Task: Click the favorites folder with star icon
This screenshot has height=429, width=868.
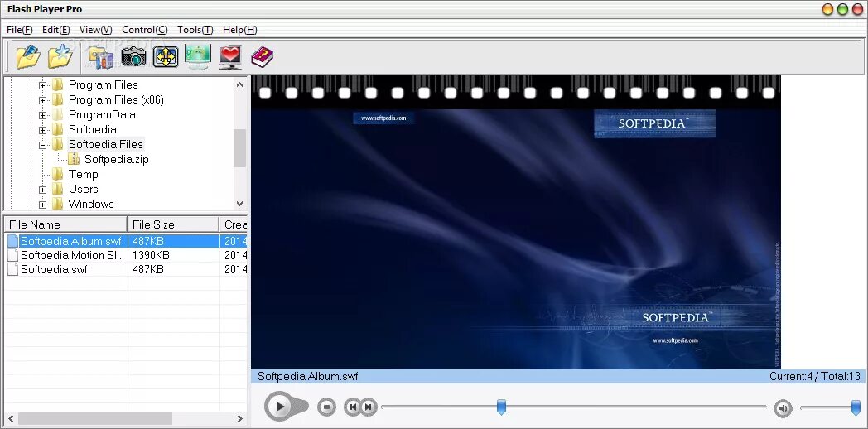Action: coord(60,56)
